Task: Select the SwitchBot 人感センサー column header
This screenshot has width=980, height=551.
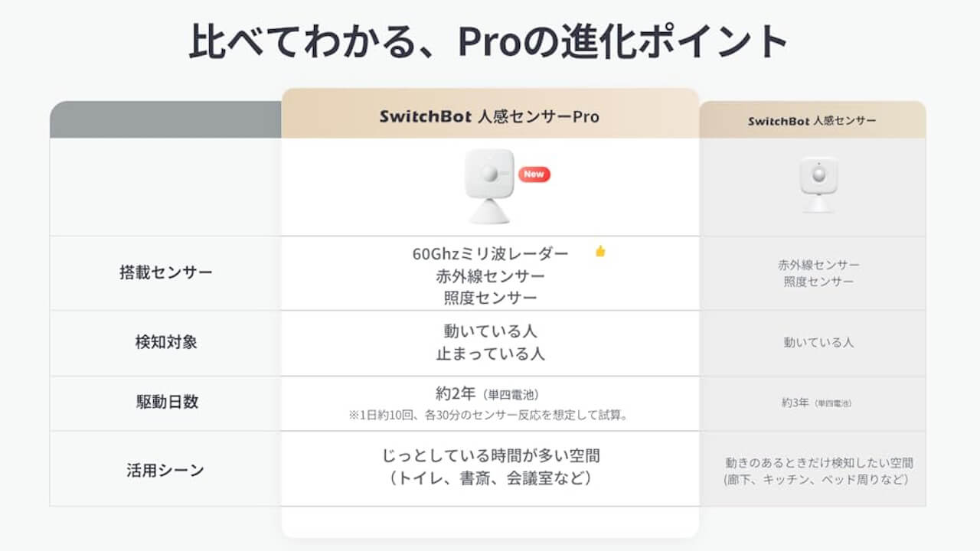Action: point(812,121)
